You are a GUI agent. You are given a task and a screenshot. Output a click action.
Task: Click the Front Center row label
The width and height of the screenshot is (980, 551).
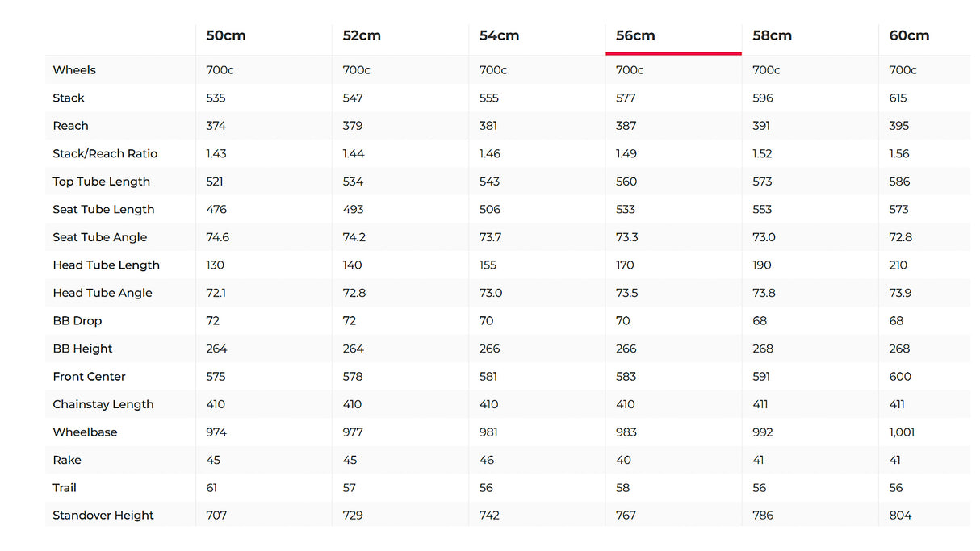tap(90, 376)
